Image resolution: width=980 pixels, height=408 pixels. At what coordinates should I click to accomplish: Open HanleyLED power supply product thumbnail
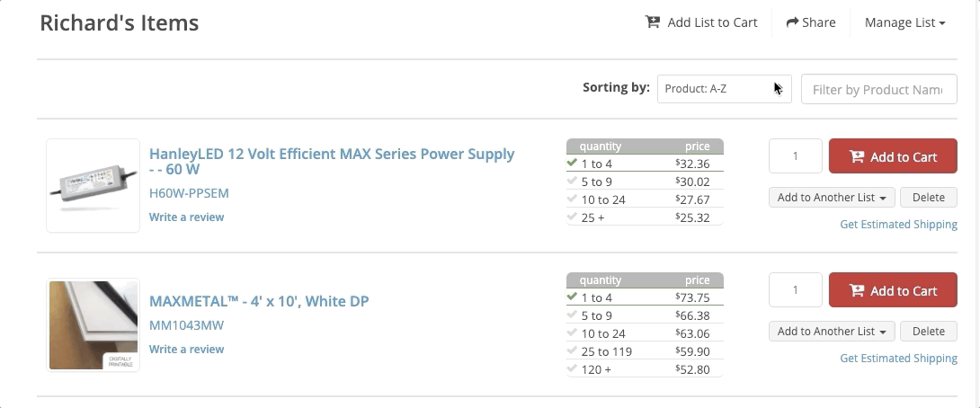click(94, 185)
